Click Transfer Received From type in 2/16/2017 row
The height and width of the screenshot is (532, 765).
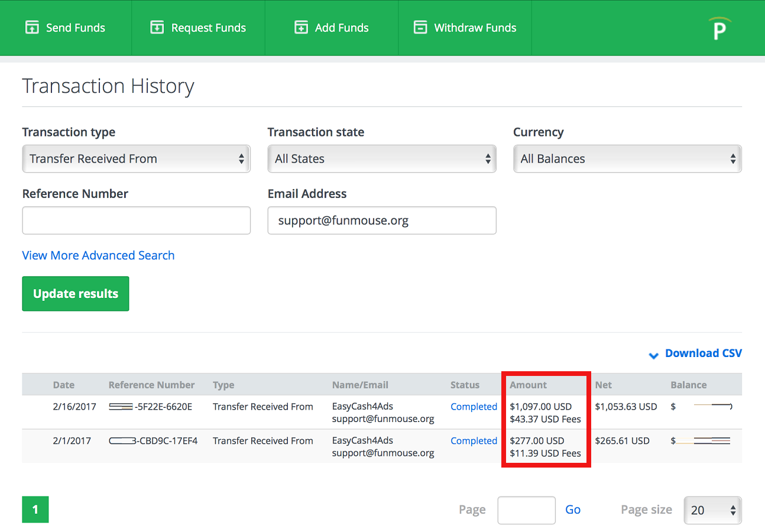[263, 407]
